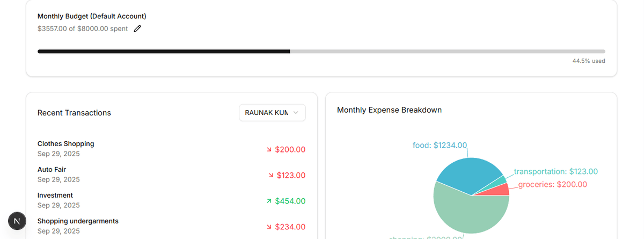Viewport: 644px width, 239px height.
Task: Select the Auto Fair transaction
Action: point(52,170)
